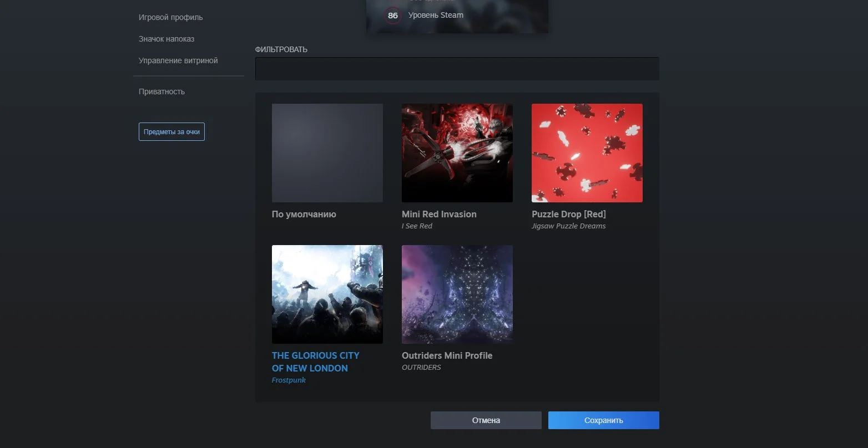Viewport: 868px width, 448px height.
Task: Choose the Outriders Mini Profile image
Action: click(457, 294)
